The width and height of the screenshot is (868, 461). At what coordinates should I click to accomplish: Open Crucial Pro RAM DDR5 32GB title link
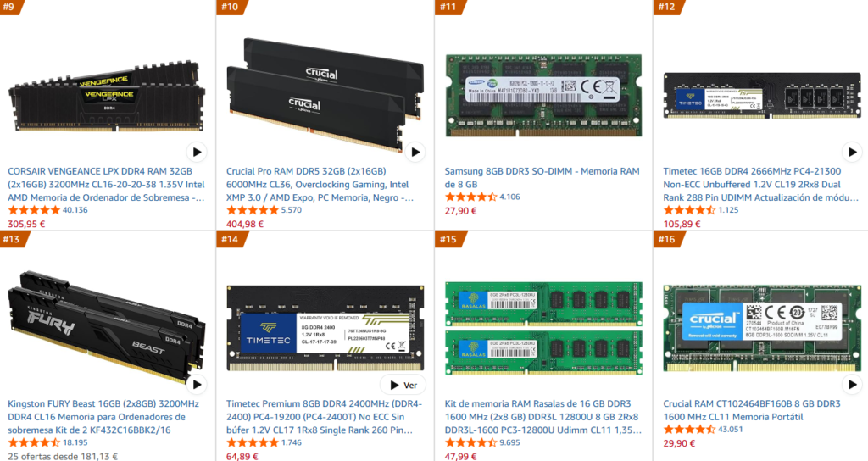point(320,184)
